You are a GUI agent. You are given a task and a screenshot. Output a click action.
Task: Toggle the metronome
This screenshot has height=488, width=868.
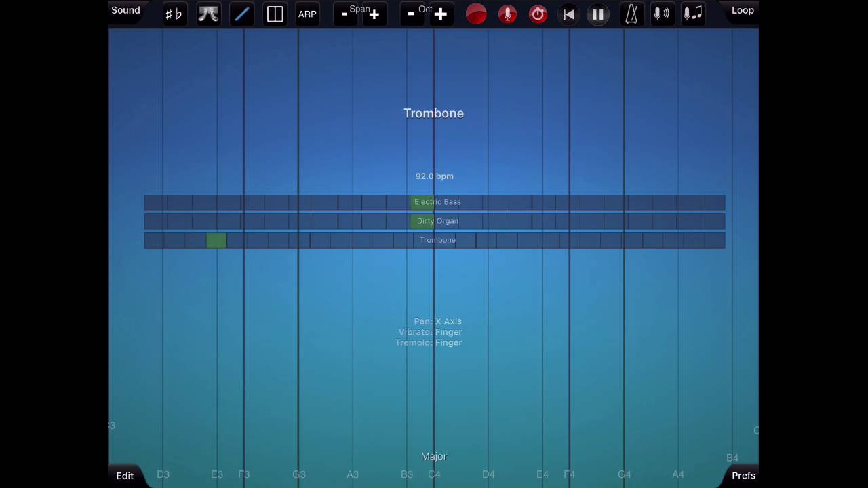pyautogui.click(x=631, y=14)
